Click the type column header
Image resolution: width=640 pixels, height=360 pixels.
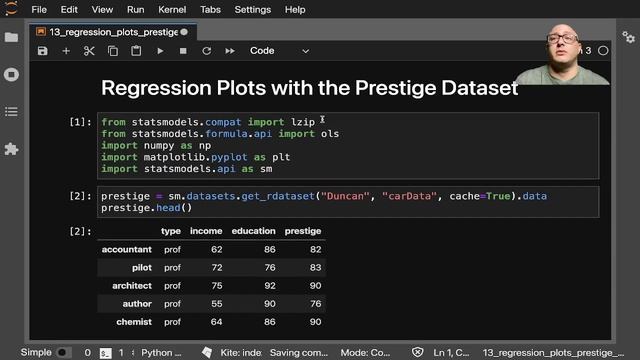coord(171,231)
